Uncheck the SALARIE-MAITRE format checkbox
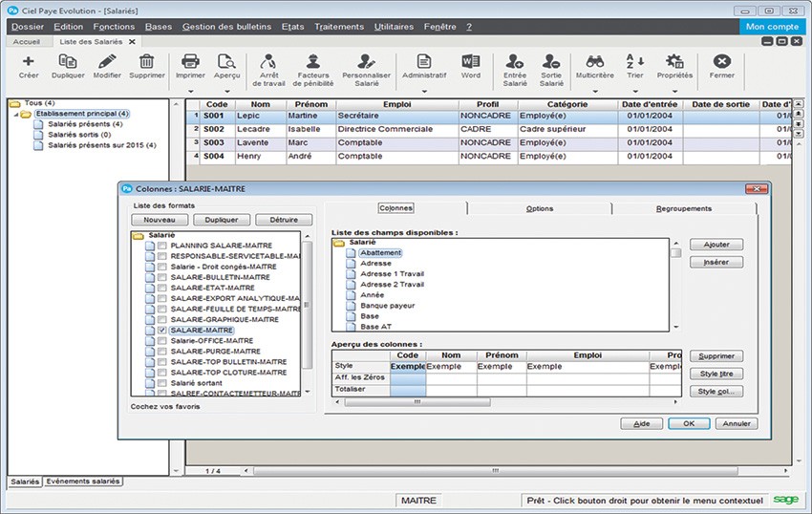This screenshot has width=812, height=514. point(162,330)
